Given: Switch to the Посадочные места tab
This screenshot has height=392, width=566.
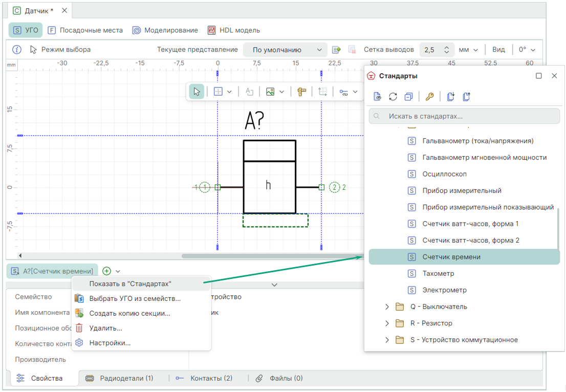Looking at the screenshot, I should pos(85,30).
